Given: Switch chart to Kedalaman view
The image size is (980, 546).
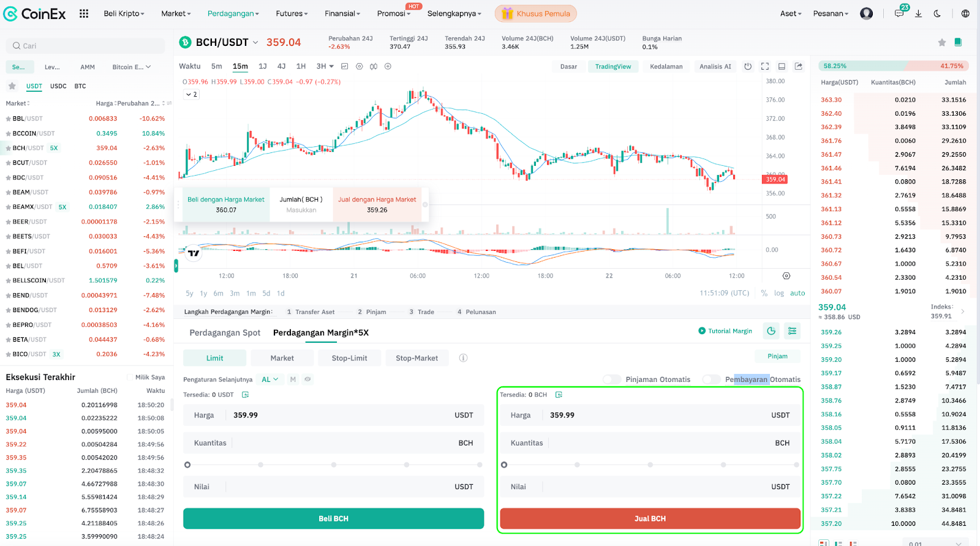Looking at the screenshot, I should [666, 67].
